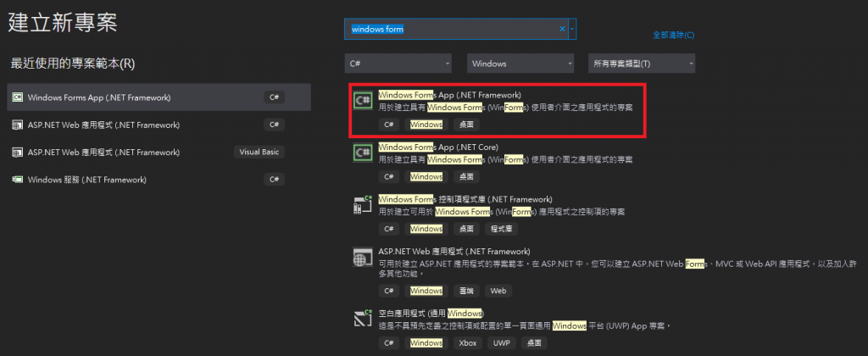Viewport: 868px width, 356px height.
Task: Select Windows Forms App (.NET Core) result title
Action: coord(438,147)
